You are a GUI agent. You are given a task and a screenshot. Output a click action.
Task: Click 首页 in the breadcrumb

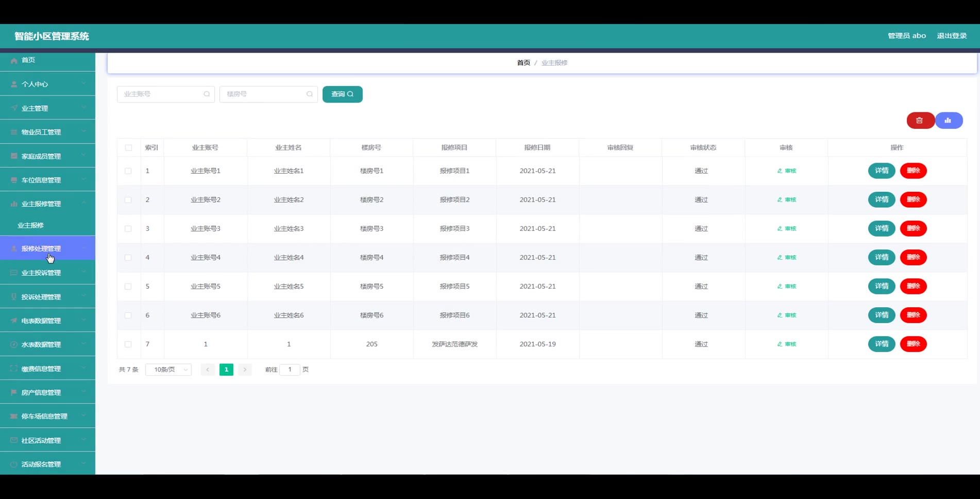pos(523,62)
